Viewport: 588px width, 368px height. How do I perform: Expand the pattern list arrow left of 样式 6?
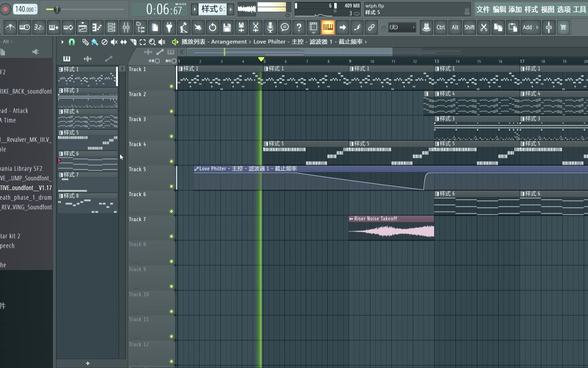(194, 9)
